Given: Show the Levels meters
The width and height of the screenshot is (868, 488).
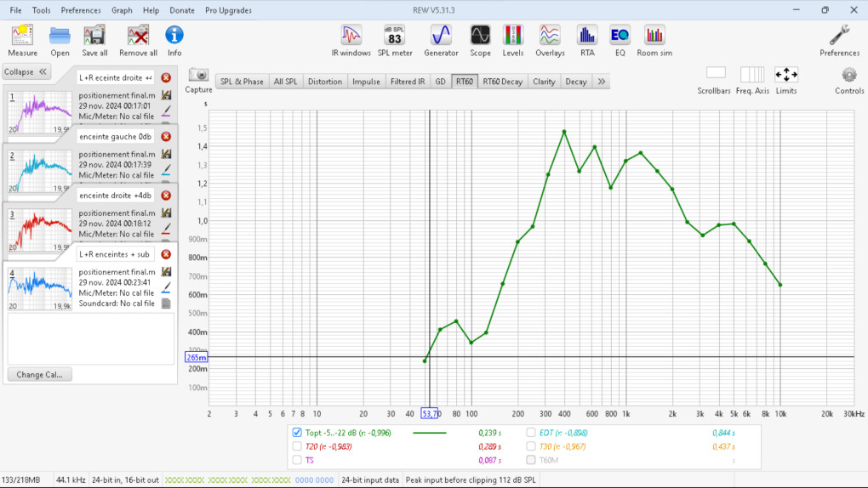Looking at the screenshot, I should pyautogui.click(x=513, y=41).
